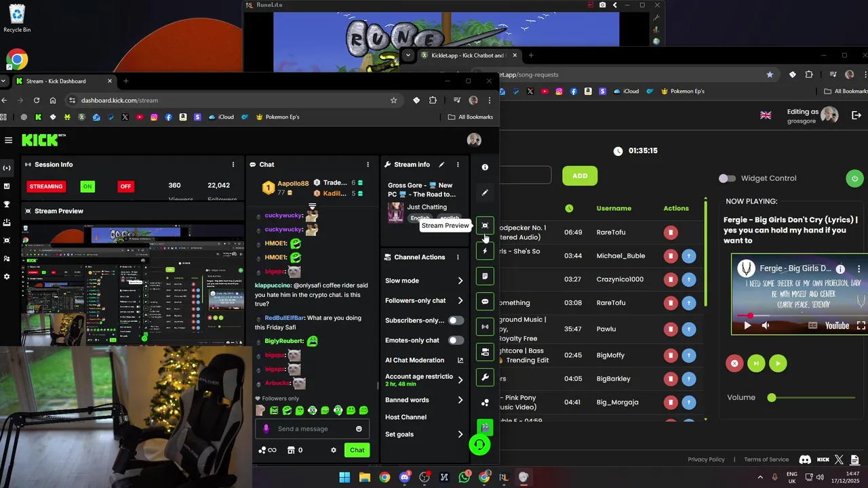Screen dimensions: 868x488
Task: Expand Followers-only chat options
Action: coord(460,300)
